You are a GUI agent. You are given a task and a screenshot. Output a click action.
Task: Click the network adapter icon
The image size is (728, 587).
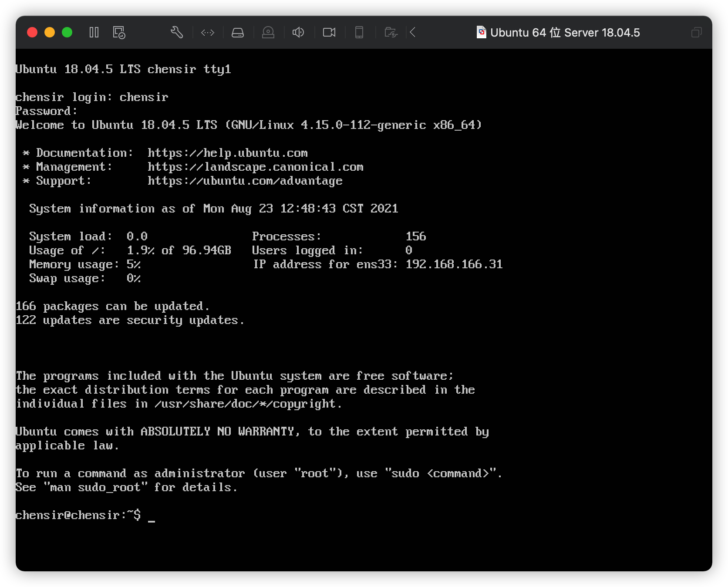[x=208, y=32]
